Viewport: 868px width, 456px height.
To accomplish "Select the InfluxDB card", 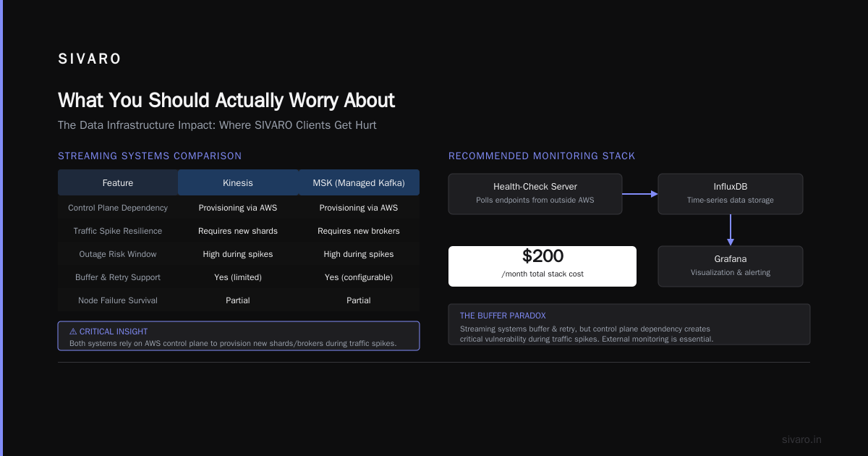I will tap(731, 194).
